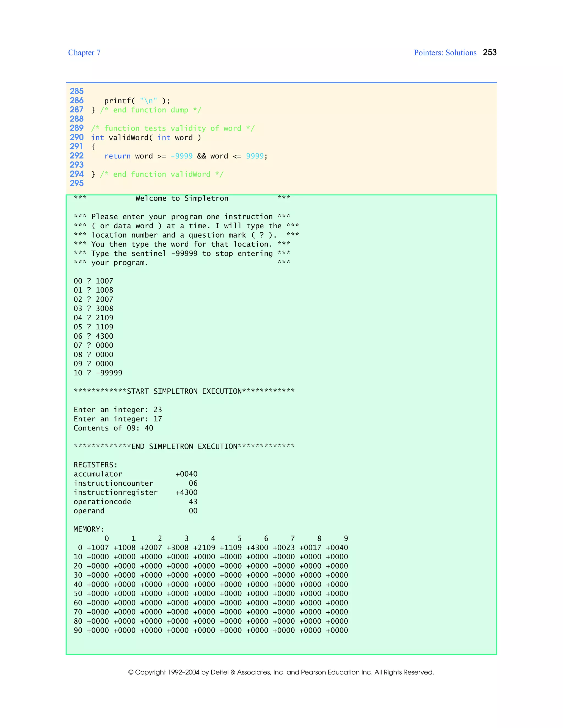Click the printf( "\n" ); statement
Viewport: 563px width, 728px height.
click(x=137, y=101)
